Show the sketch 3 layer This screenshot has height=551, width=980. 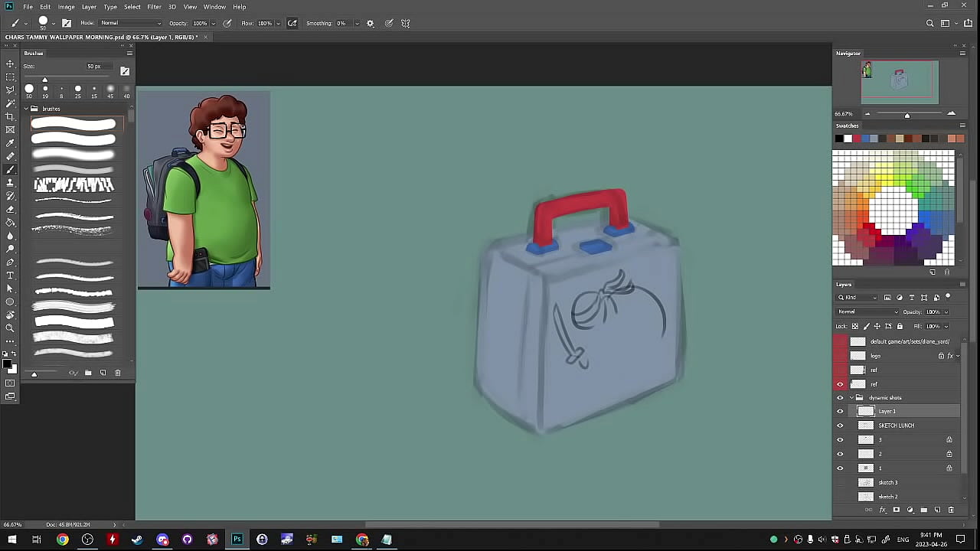pyautogui.click(x=840, y=483)
